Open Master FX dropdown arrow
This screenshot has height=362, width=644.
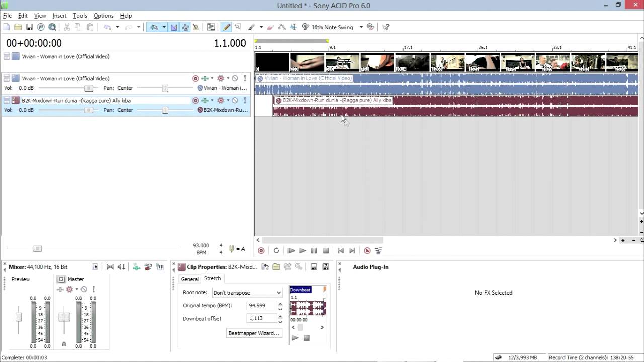[77, 289]
